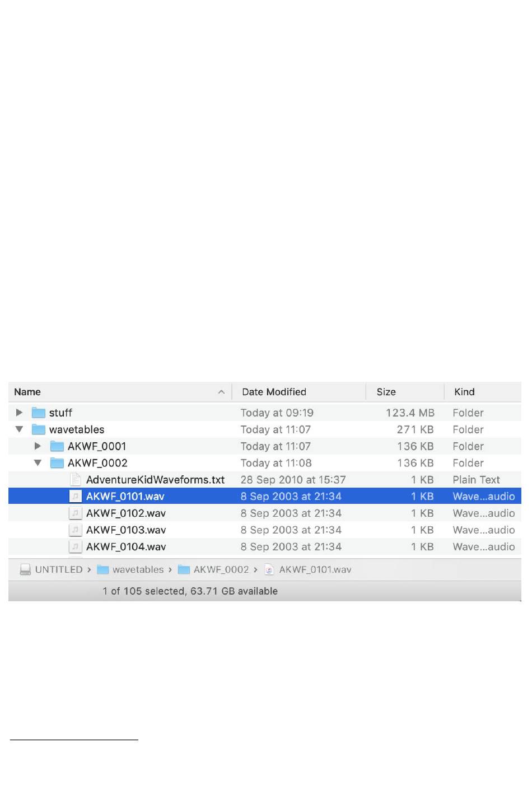Click the 123.4 MB size of stuff
Screen dimensions: 532x795
pos(410,413)
